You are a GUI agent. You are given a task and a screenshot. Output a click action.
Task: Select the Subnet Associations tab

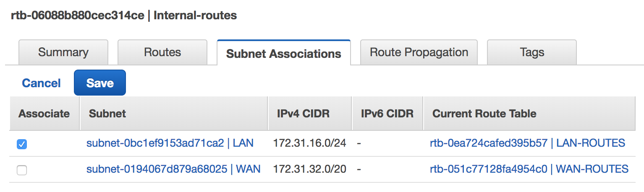(x=284, y=53)
